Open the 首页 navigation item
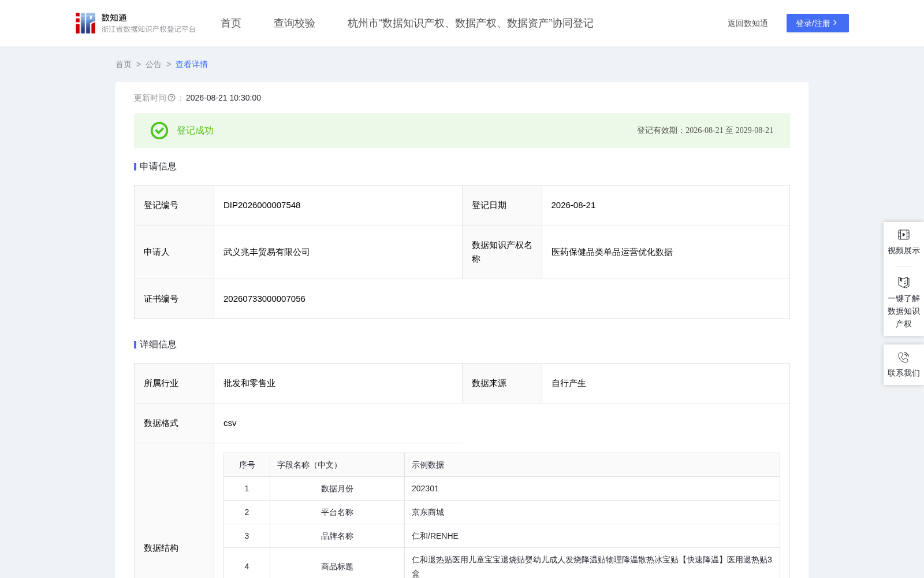Image resolution: width=924 pixels, height=578 pixels. [231, 23]
